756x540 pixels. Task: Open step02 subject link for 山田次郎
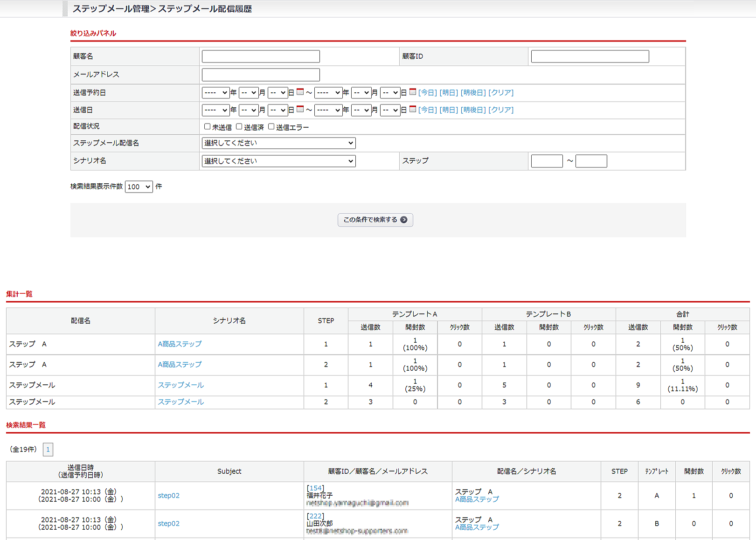(168, 523)
